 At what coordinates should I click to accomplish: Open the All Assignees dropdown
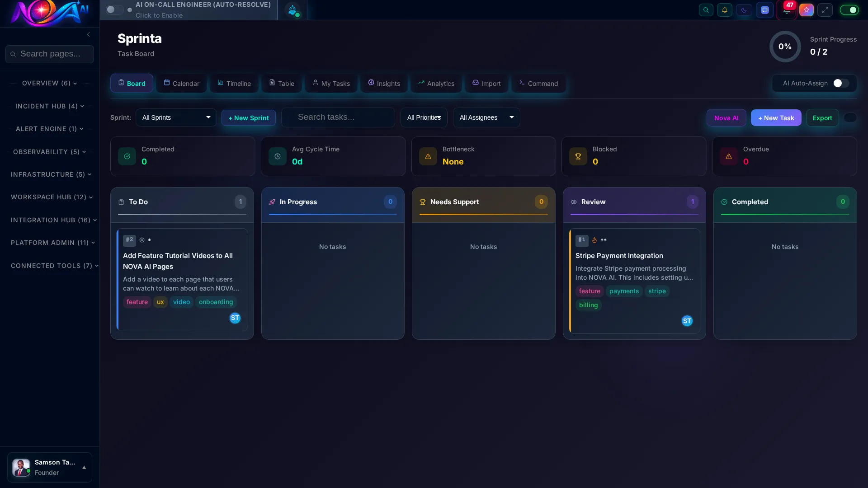coord(486,117)
